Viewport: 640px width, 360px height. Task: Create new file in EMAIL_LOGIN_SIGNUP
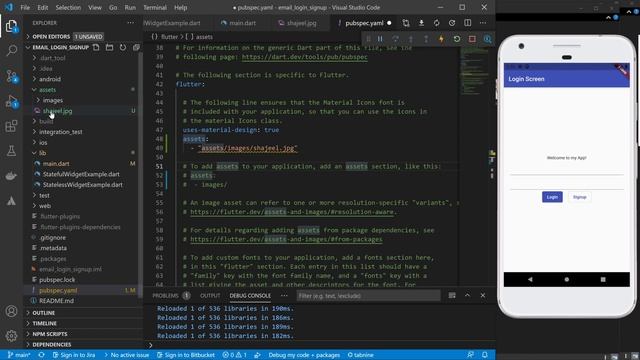(96, 47)
